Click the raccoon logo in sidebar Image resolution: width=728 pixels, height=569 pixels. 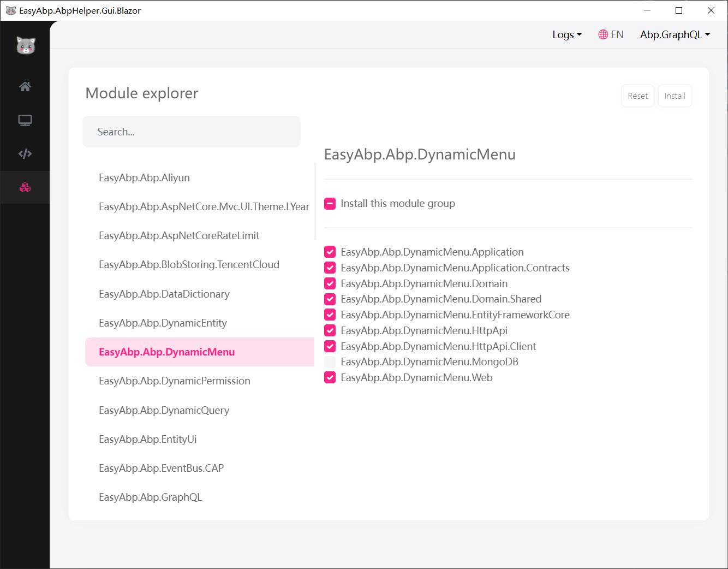tap(26, 45)
